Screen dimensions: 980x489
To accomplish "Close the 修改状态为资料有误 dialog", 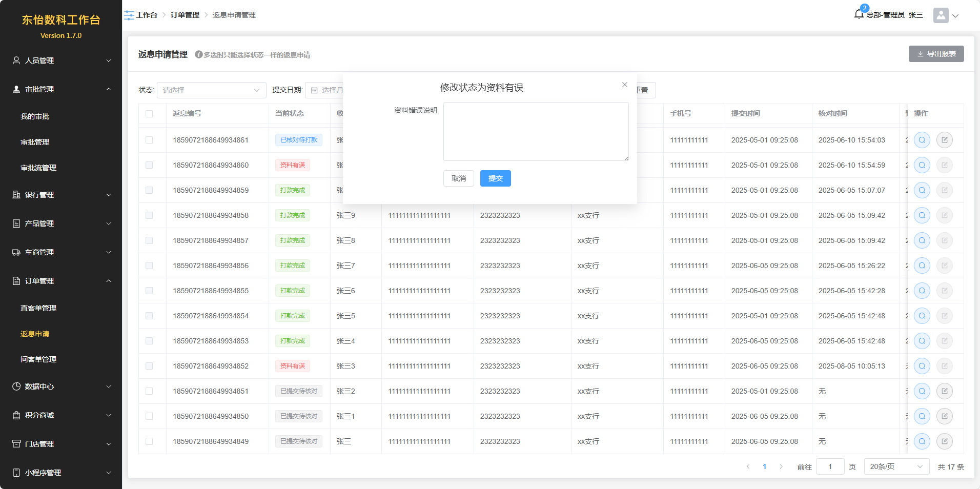I will (624, 85).
